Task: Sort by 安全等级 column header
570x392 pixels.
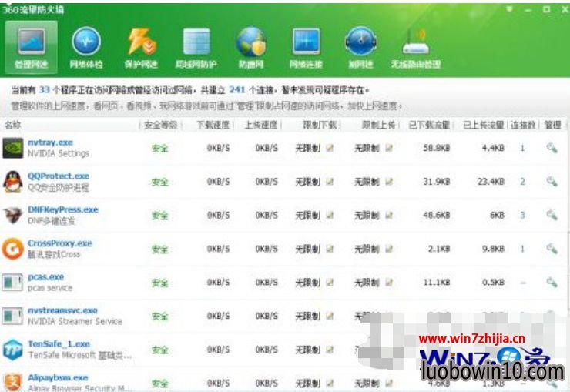Action: (x=161, y=125)
